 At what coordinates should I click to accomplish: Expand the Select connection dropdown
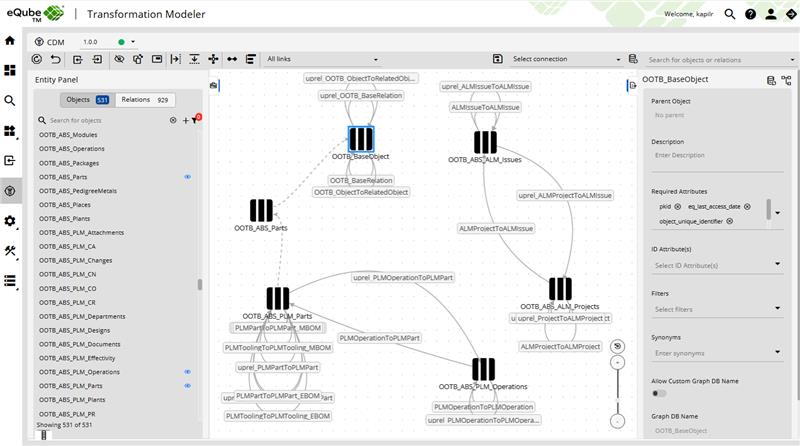tap(562, 59)
